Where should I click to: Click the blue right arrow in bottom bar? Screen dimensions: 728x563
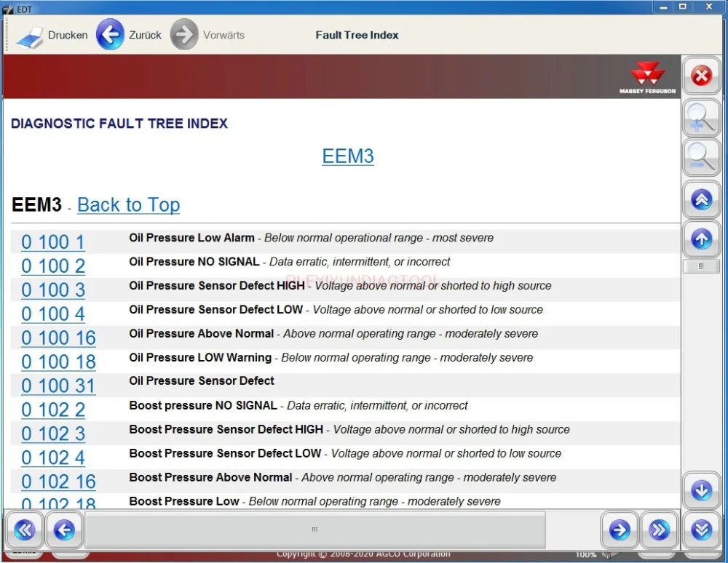pyautogui.click(x=620, y=531)
